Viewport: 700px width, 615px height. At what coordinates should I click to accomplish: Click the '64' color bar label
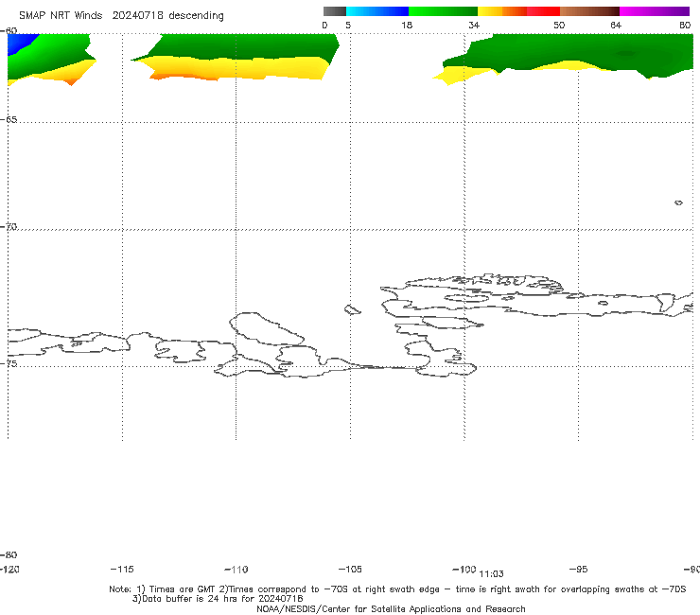616,26
